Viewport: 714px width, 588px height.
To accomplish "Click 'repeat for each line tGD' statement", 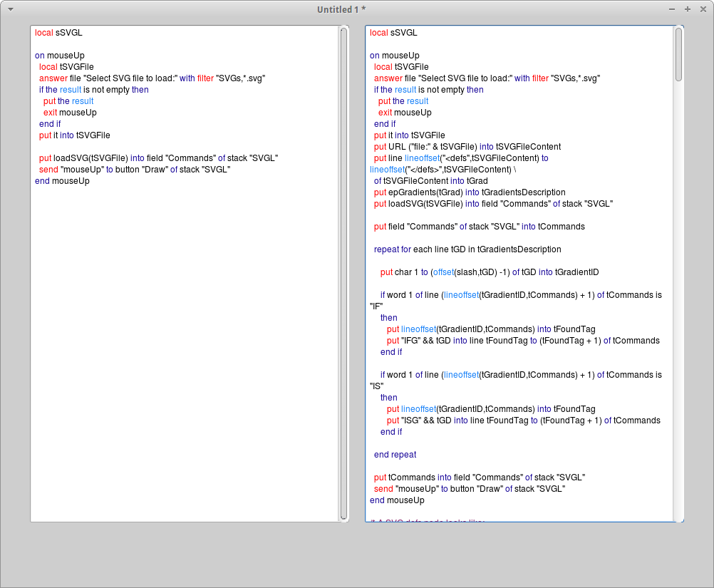I will [x=467, y=249].
